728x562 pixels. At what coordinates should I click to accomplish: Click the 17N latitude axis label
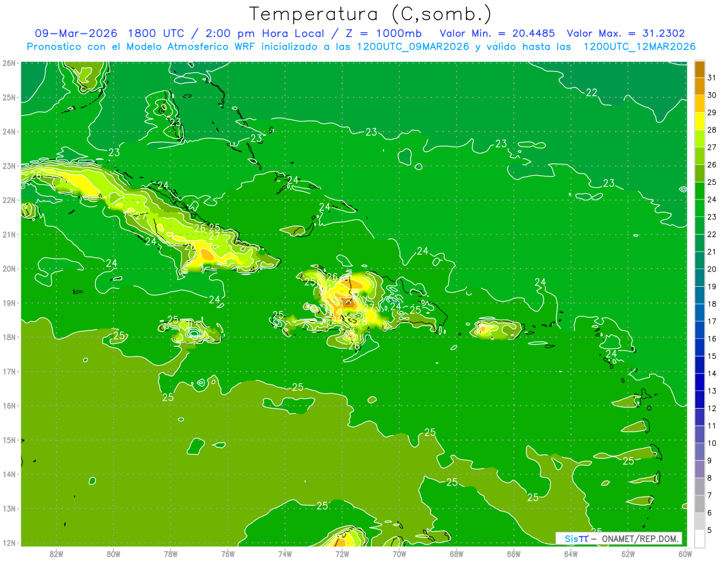pos(9,372)
